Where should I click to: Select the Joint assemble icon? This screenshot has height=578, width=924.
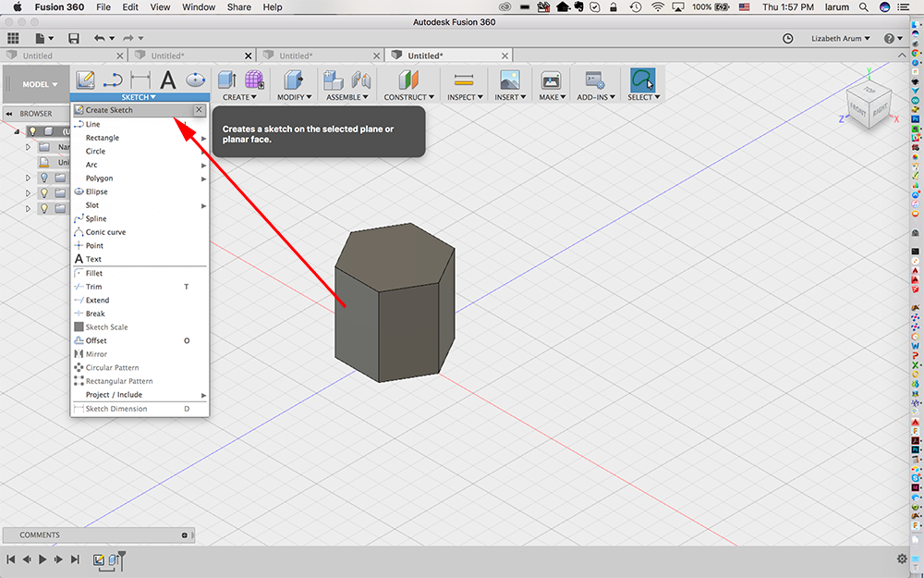[360, 80]
